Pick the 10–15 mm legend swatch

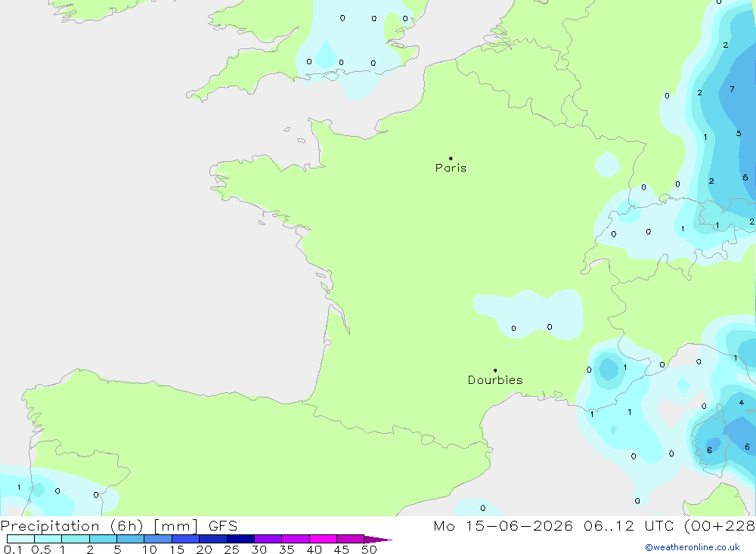pyautogui.click(x=158, y=539)
